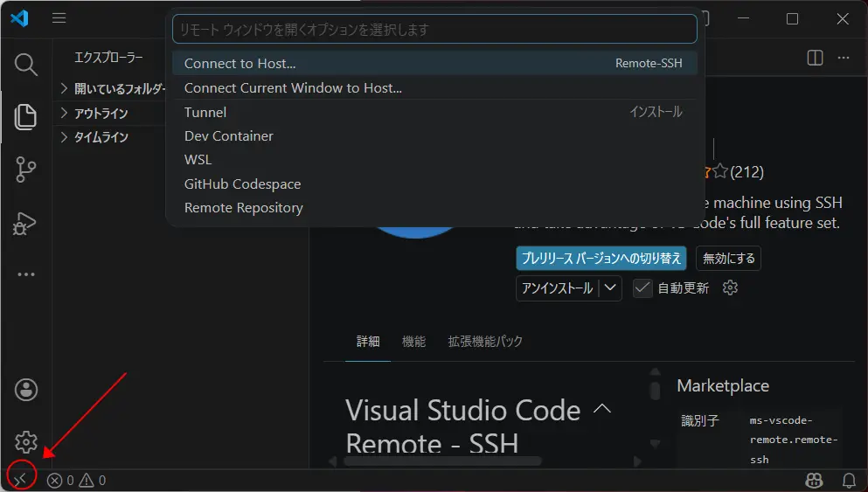Open the errors and warnings counter

point(76,481)
